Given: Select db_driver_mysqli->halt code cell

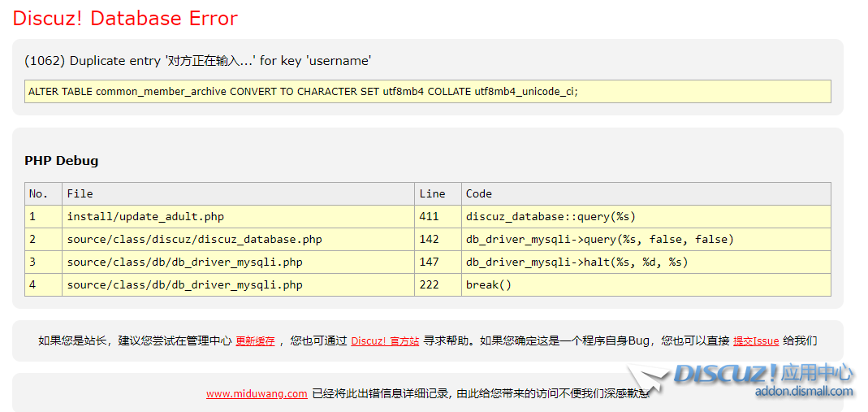Looking at the screenshot, I should pyautogui.click(x=646, y=262).
